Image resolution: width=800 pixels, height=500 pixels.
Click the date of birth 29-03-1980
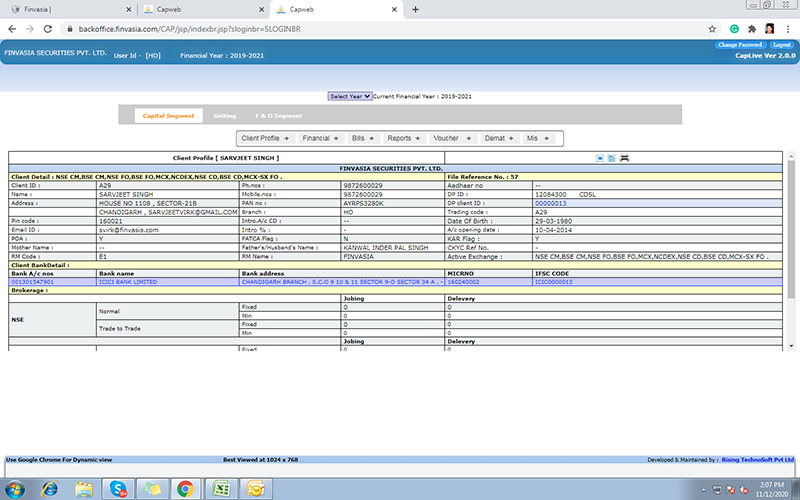click(x=553, y=221)
